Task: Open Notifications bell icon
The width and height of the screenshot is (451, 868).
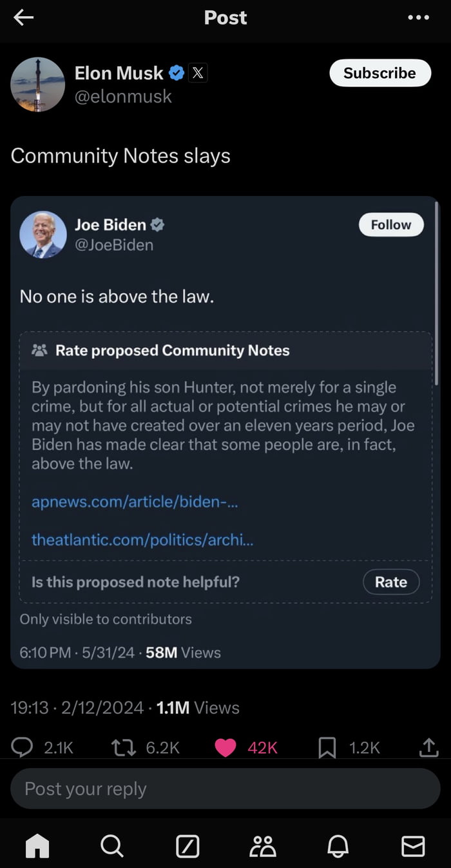Action: point(338,846)
